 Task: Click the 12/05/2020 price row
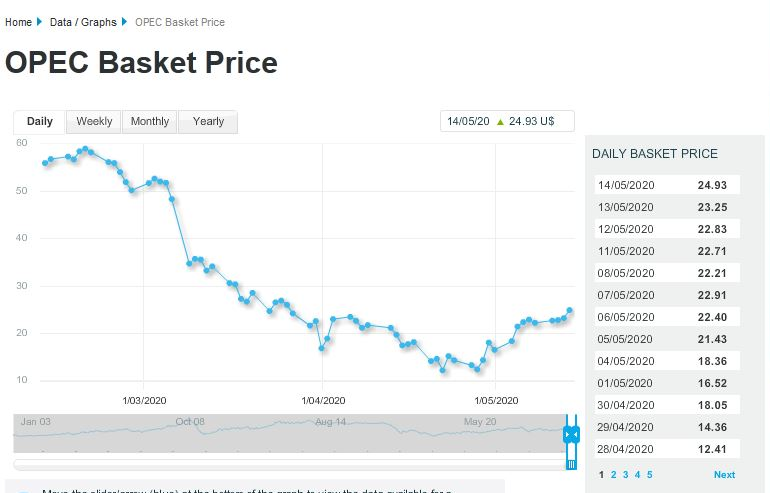click(x=667, y=229)
